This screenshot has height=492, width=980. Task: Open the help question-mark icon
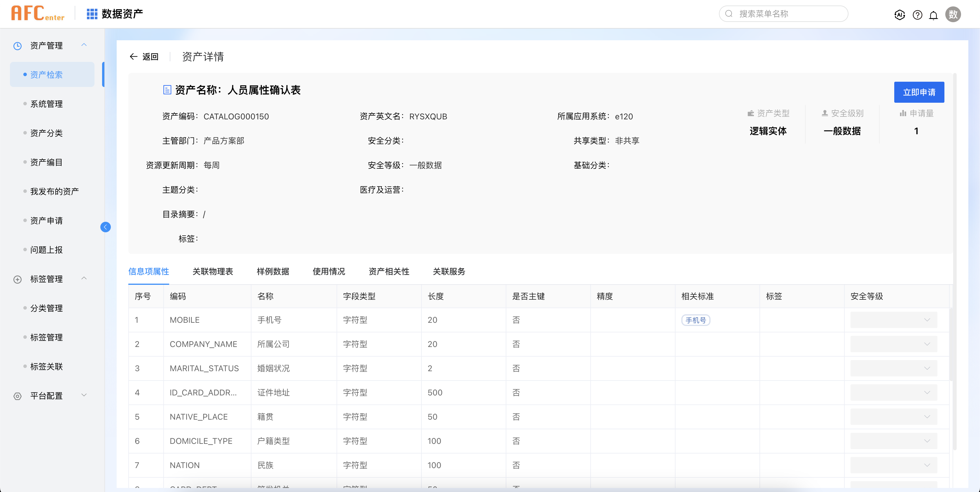(x=917, y=15)
